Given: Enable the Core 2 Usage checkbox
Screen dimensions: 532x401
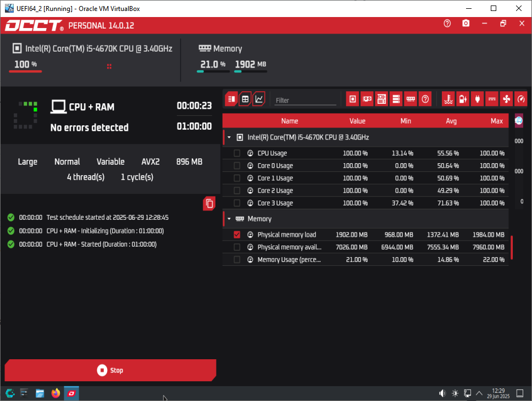Looking at the screenshot, I should point(237,191).
